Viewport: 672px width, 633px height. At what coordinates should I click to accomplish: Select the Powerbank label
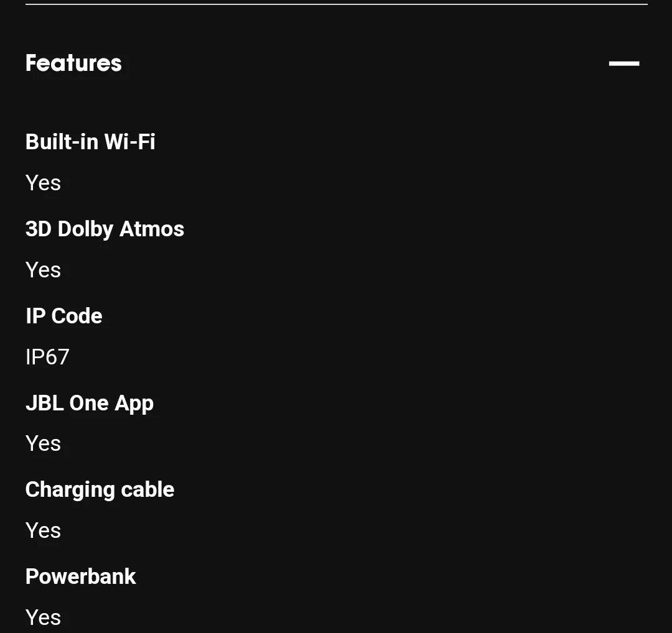pos(80,576)
